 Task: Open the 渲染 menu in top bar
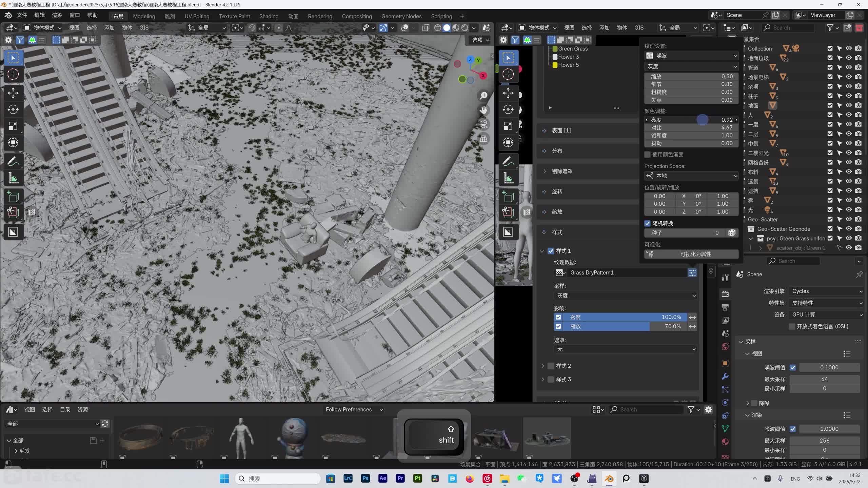coord(57,15)
